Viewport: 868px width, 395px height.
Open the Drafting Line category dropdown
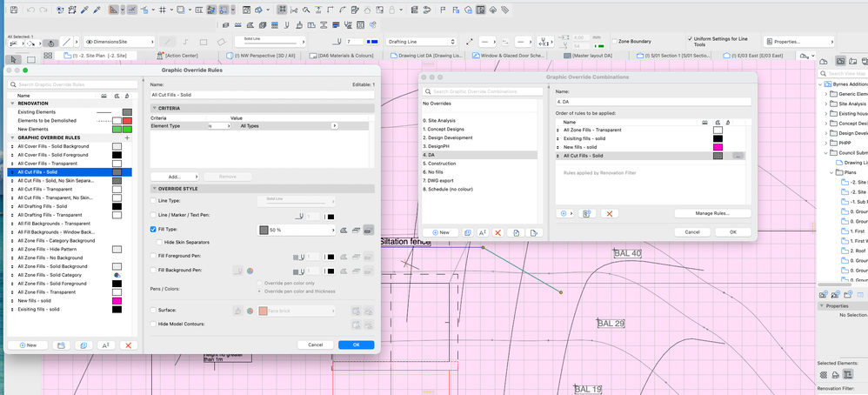pos(422,42)
